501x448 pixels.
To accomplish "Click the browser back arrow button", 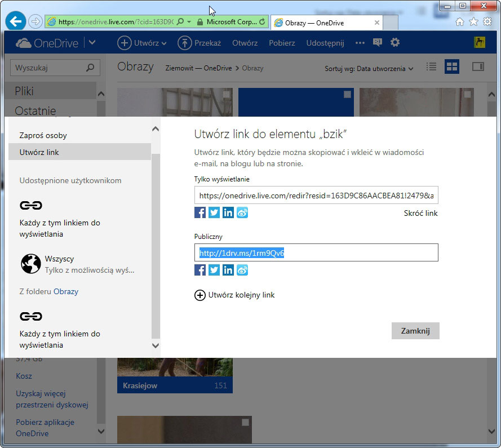I will click(x=15, y=21).
